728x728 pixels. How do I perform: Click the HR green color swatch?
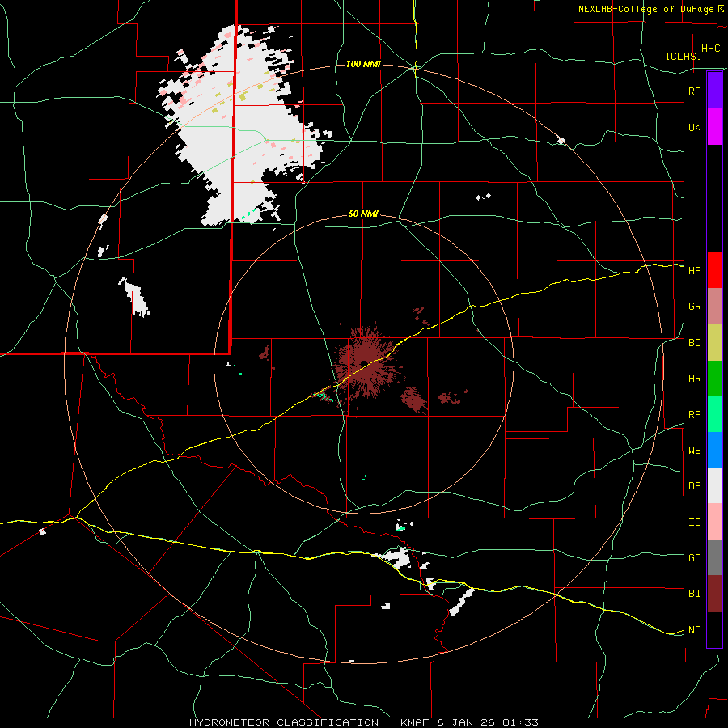pos(714,378)
